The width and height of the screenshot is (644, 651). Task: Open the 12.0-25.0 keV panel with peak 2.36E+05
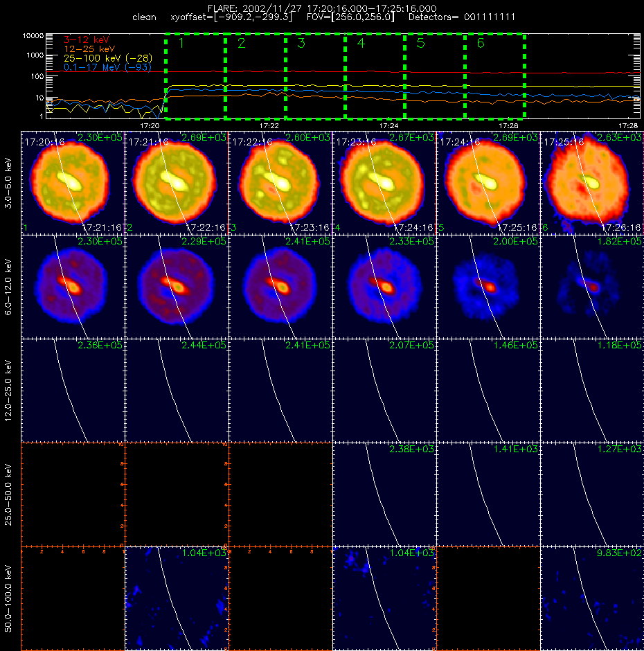point(73,391)
